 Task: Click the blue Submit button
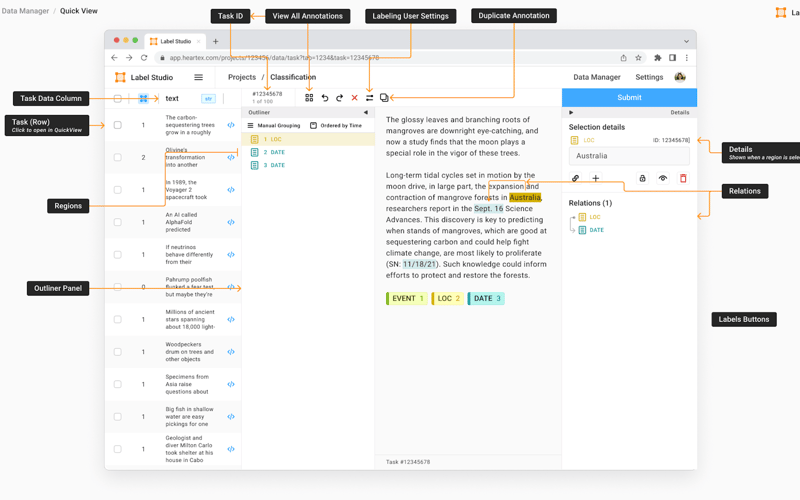(x=629, y=97)
